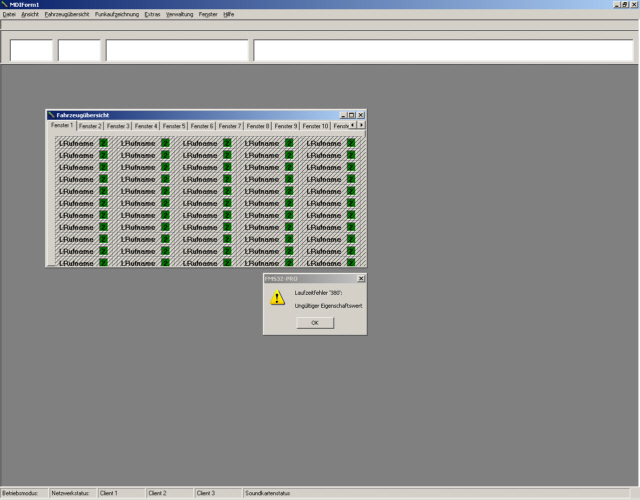Click the first empty field in the top toolbar

(x=31, y=50)
